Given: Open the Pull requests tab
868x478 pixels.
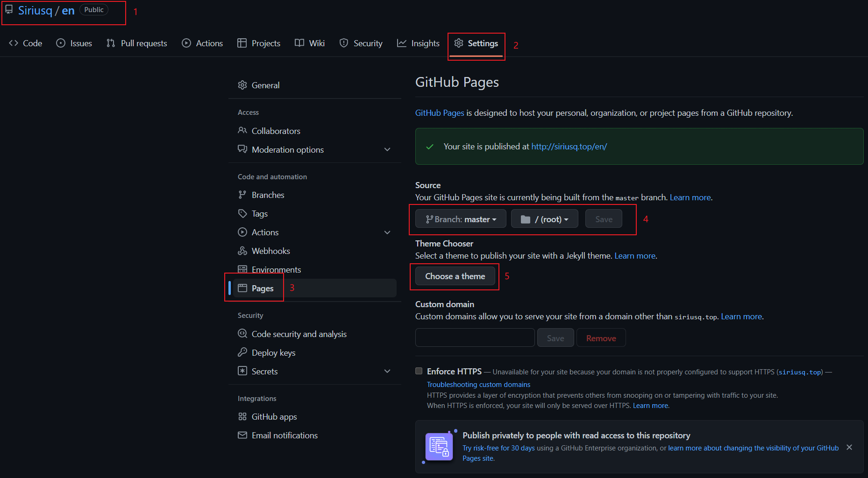Looking at the screenshot, I should click(136, 43).
